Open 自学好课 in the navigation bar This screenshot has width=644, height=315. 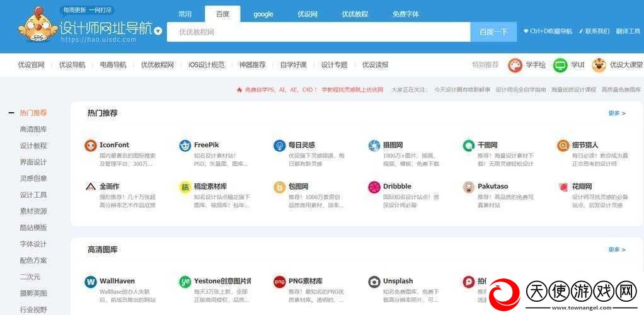pos(294,65)
